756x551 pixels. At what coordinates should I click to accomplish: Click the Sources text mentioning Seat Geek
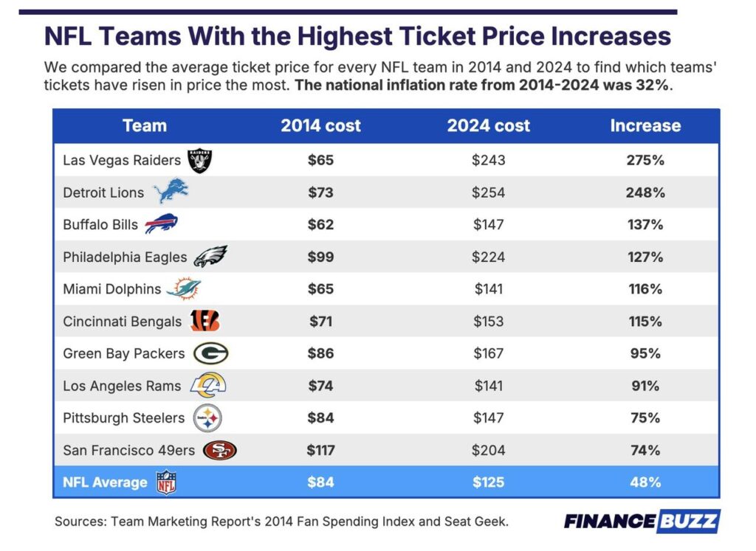281,521
